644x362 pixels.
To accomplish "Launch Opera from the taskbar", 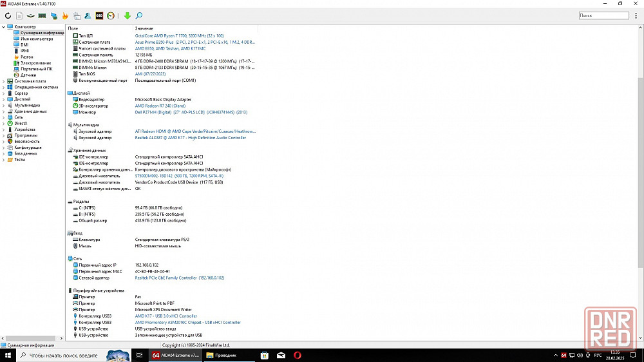I will point(298,356).
